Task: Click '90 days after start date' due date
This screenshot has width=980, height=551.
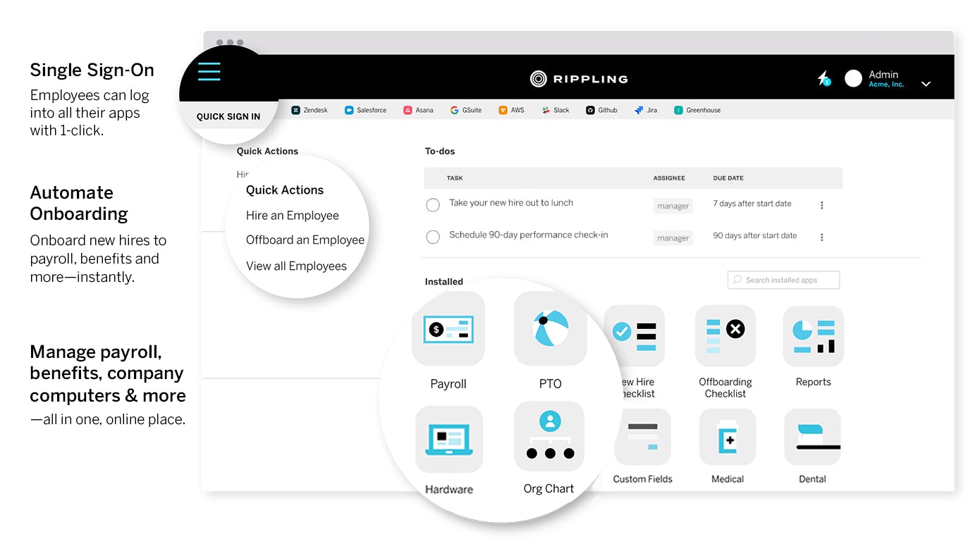Action: tap(755, 236)
